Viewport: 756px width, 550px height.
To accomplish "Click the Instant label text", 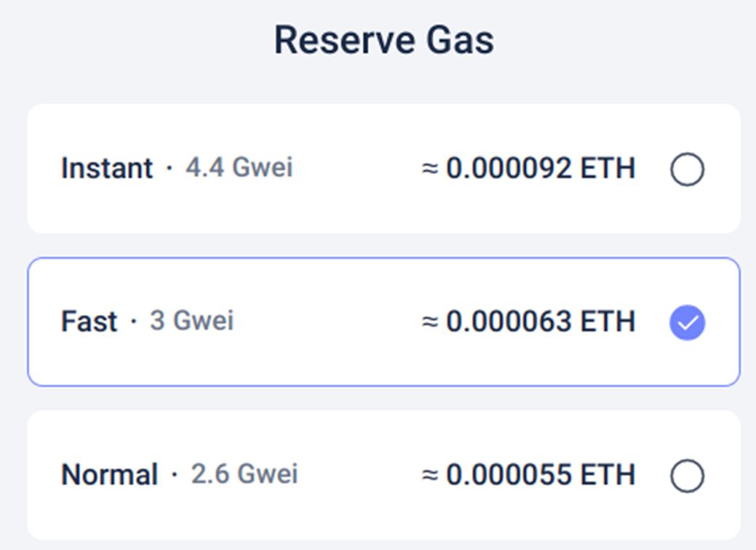I will click(x=106, y=168).
